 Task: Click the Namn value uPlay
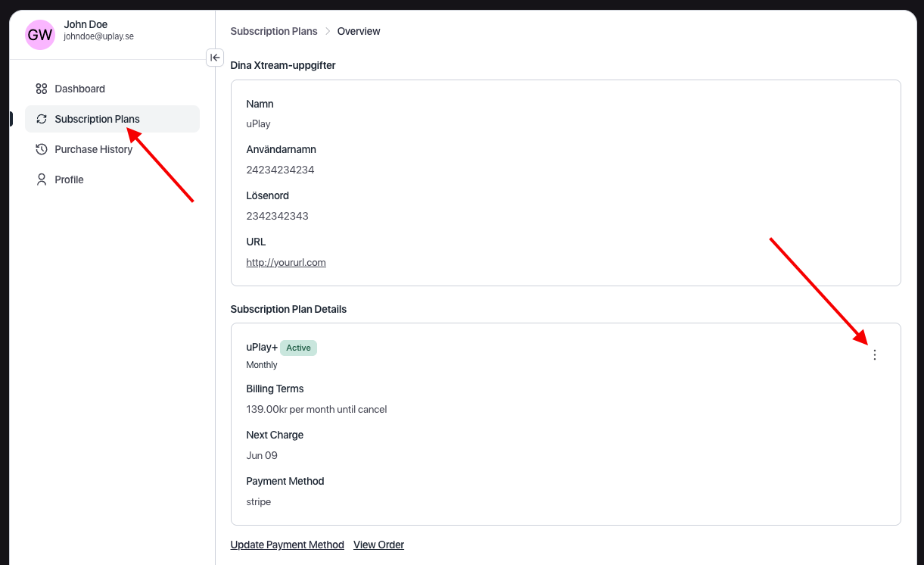[258, 123]
